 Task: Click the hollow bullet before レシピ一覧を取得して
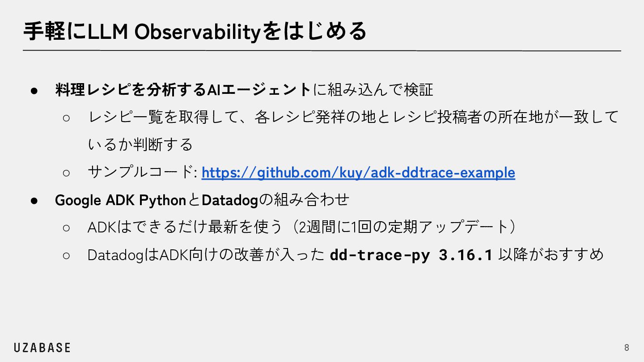point(66,118)
